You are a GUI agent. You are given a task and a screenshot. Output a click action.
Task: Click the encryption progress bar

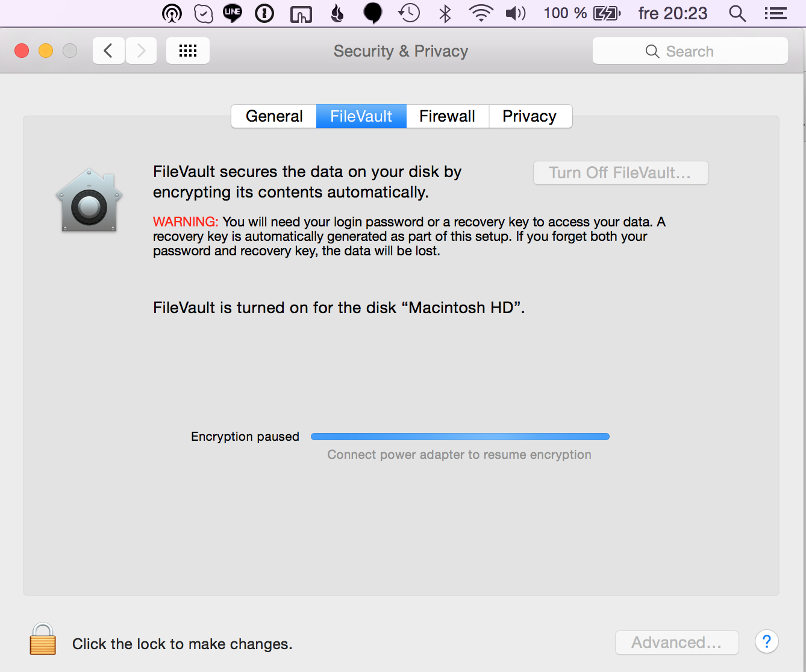(x=460, y=437)
